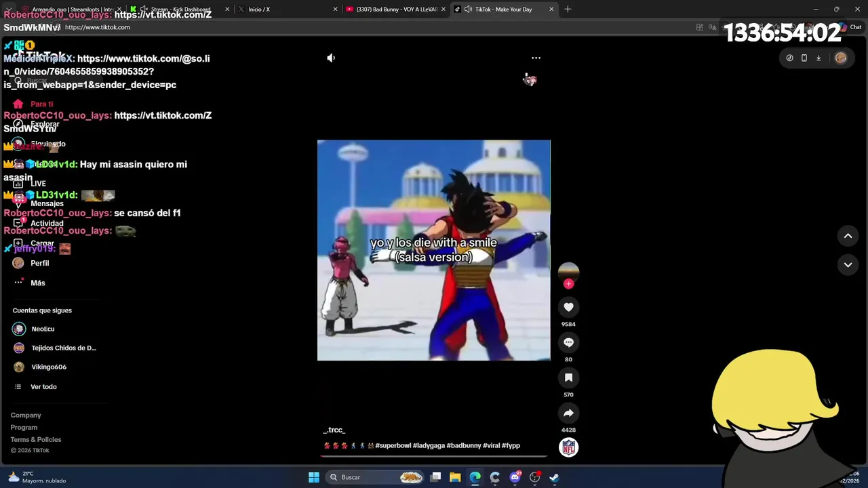868x488 pixels.
Task: Open the TikTok profile avatar menu
Action: coord(841,58)
